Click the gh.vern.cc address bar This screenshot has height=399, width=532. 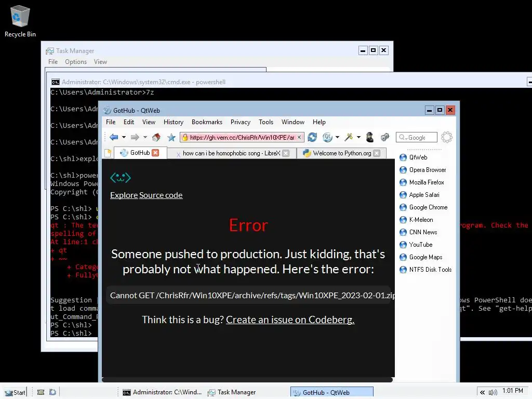click(x=242, y=137)
